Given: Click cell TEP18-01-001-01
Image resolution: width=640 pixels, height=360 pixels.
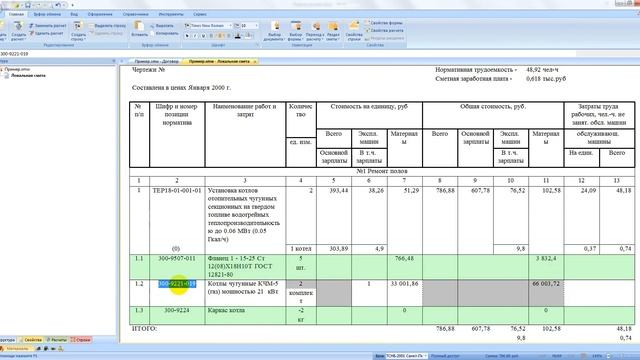Looking at the screenshot, I should click(177, 191).
